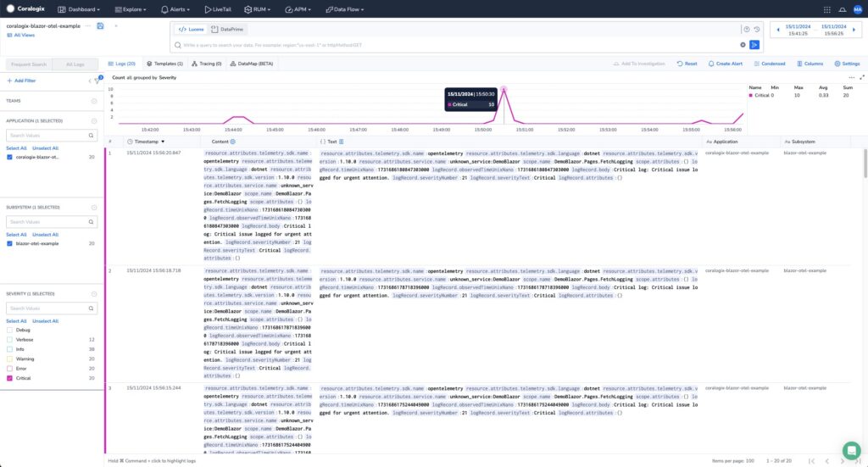Run the query with the blue button
Image resolution: width=868 pixels, height=467 pixels.
pos(754,45)
